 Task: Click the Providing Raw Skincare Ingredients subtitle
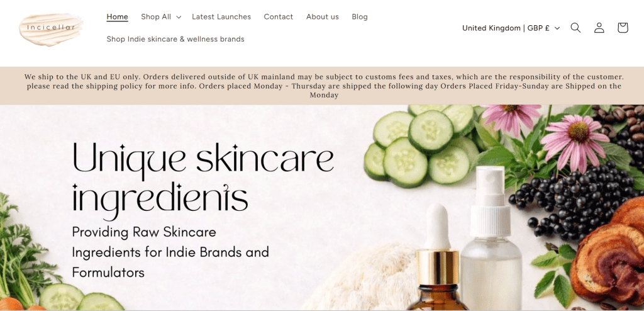[170, 252]
